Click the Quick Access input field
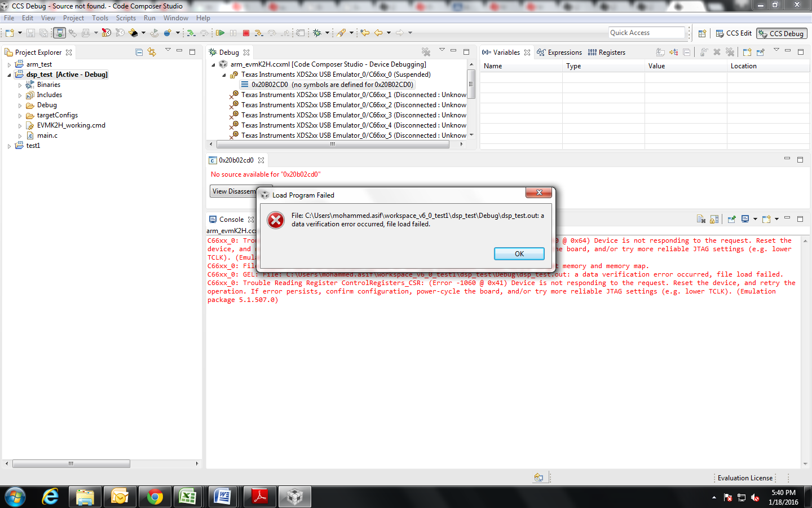The image size is (812, 508). coord(647,33)
